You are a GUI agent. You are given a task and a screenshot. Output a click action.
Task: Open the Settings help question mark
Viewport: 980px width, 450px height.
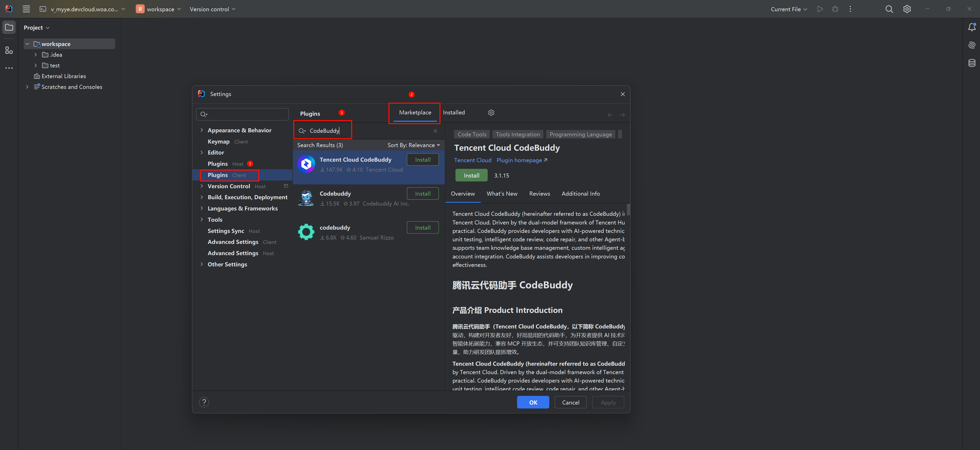204,402
